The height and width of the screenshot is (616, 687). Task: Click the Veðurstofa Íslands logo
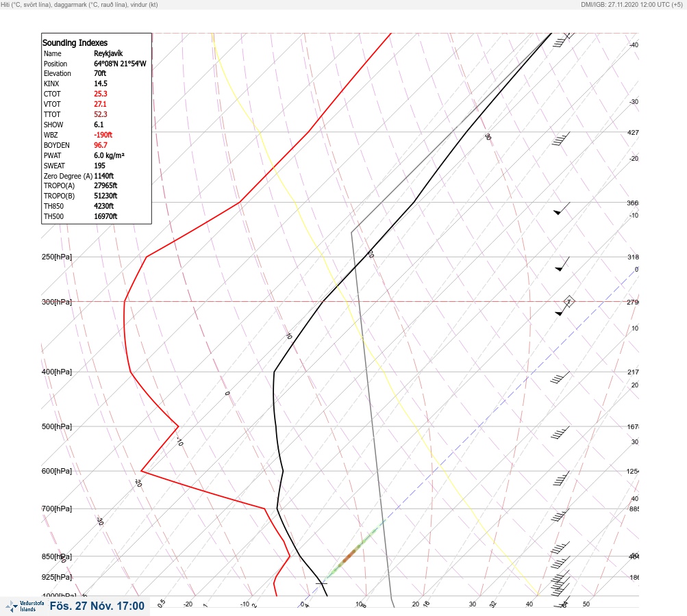tap(25, 606)
